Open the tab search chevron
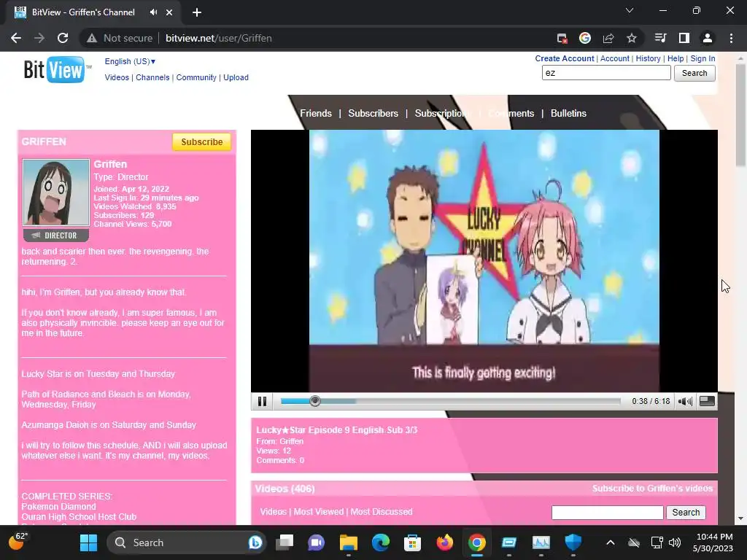Screen dimensions: 747x560 630,10
